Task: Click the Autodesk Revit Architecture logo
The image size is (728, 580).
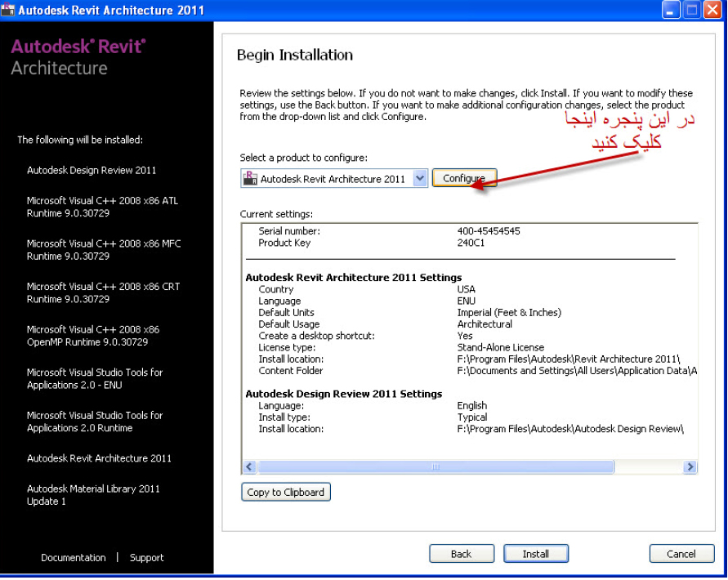Action: tap(78, 57)
